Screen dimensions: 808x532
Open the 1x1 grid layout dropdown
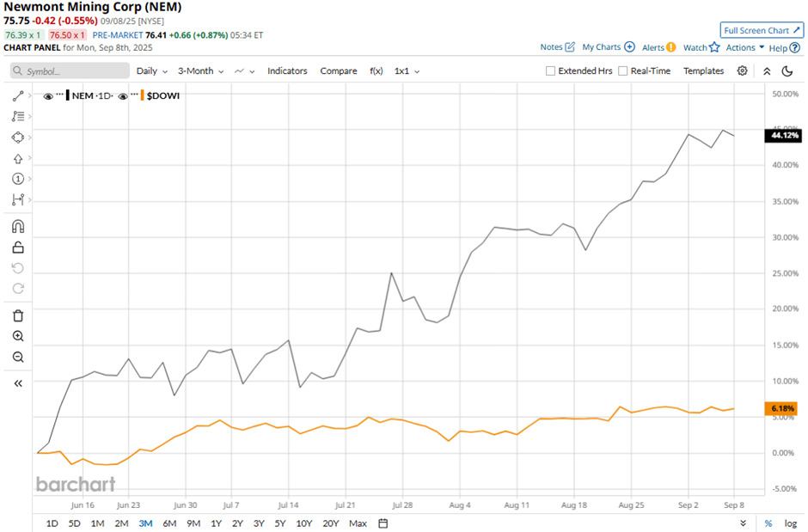(x=407, y=71)
